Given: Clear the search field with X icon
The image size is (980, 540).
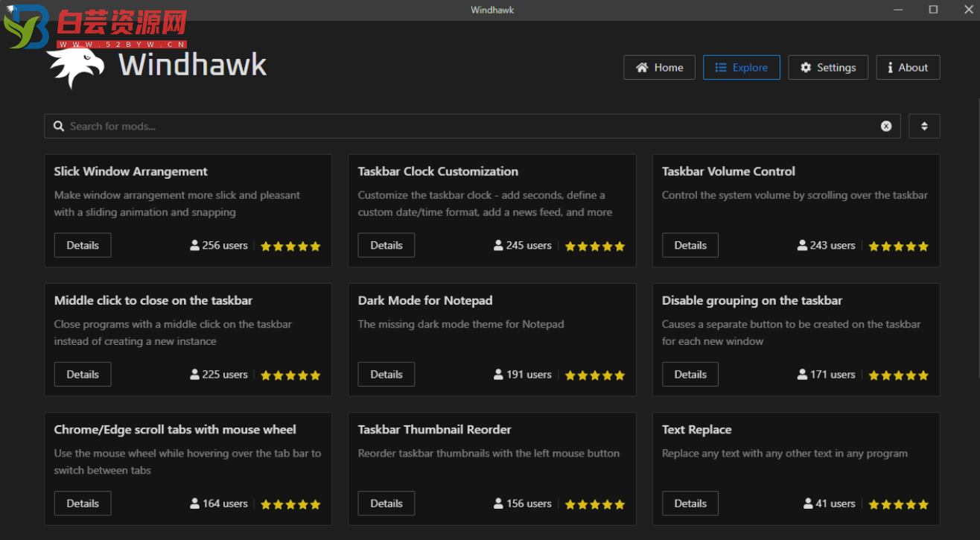Looking at the screenshot, I should [886, 126].
